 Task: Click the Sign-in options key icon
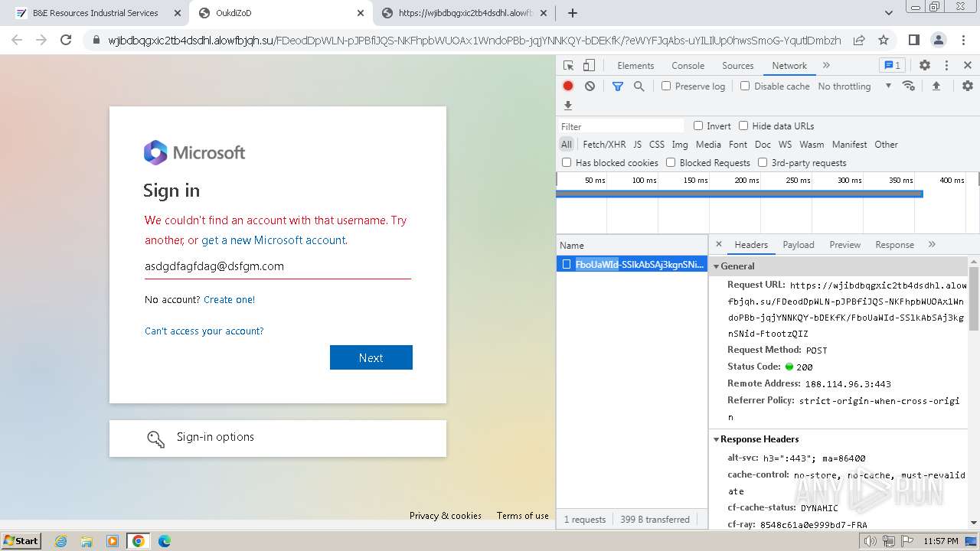pyautogui.click(x=156, y=439)
